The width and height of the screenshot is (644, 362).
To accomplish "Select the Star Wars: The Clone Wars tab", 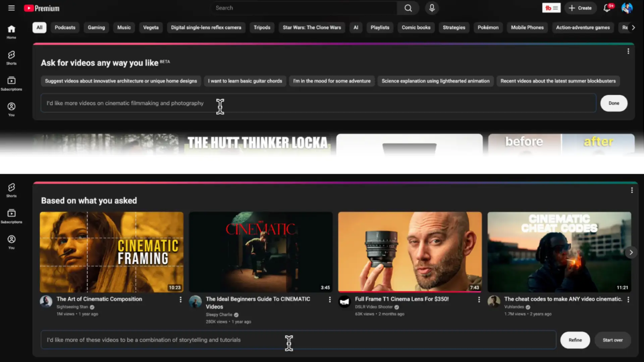I will pos(312,27).
